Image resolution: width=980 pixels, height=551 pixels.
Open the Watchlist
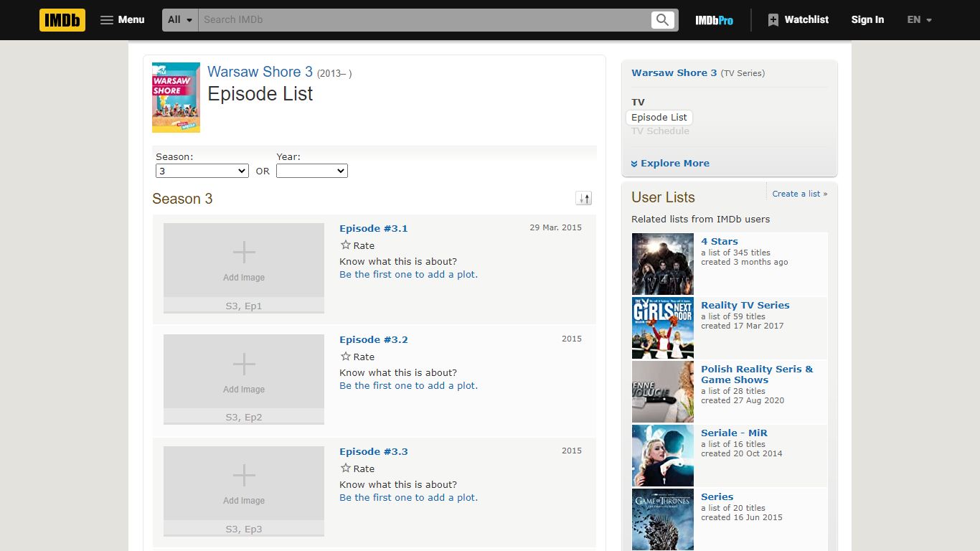798,20
